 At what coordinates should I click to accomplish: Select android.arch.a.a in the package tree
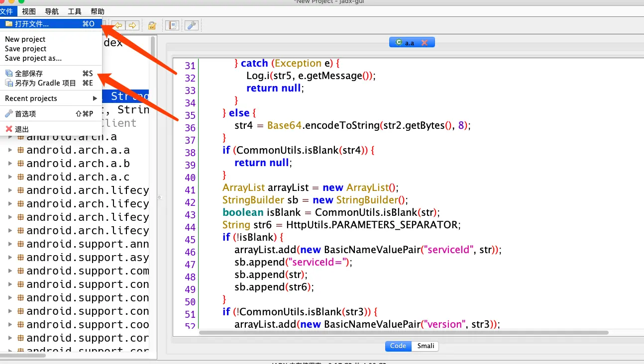pyautogui.click(x=78, y=150)
